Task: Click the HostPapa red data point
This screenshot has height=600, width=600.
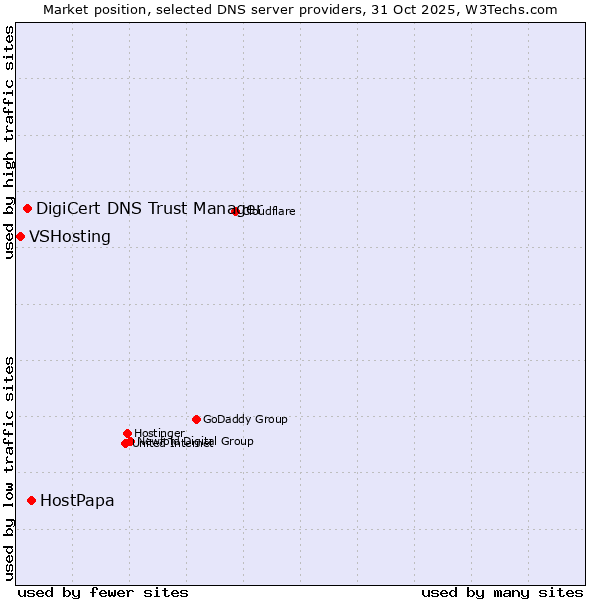Action: pyautogui.click(x=32, y=500)
